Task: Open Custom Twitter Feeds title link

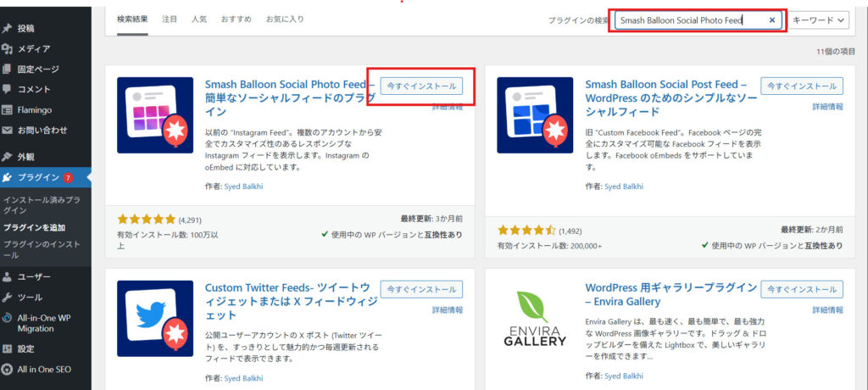Action: [292, 301]
